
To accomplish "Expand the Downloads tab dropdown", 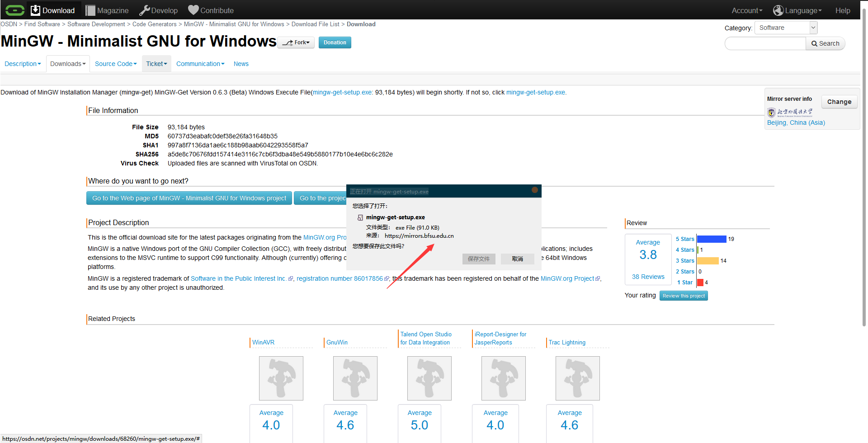I will pos(68,64).
